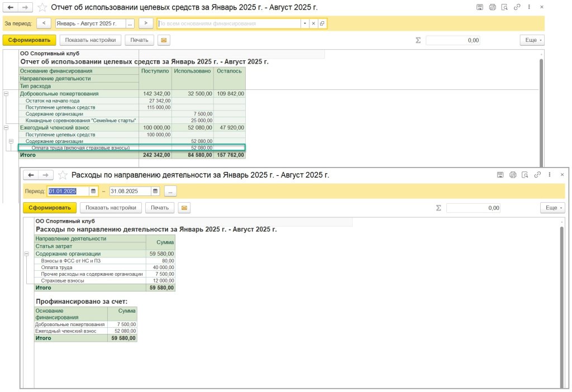Viewport: 572px width, 392px height.
Task: Go back with the arrow in the expenses window
Action: click(x=31, y=175)
